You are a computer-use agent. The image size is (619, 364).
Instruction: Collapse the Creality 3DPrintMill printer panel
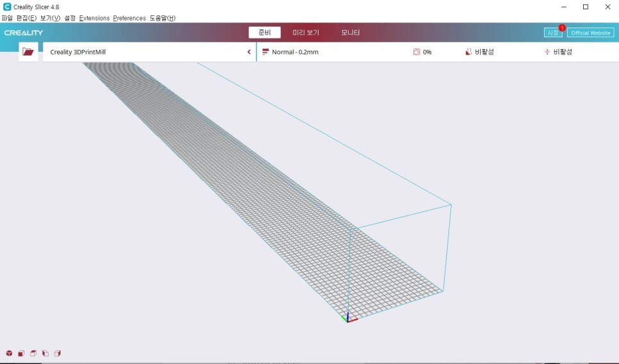249,52
